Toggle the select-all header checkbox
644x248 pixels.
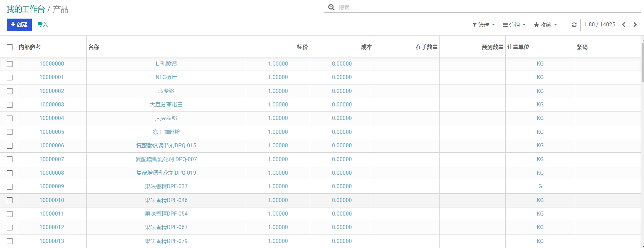pyautogui.click(x=9, y=47)
